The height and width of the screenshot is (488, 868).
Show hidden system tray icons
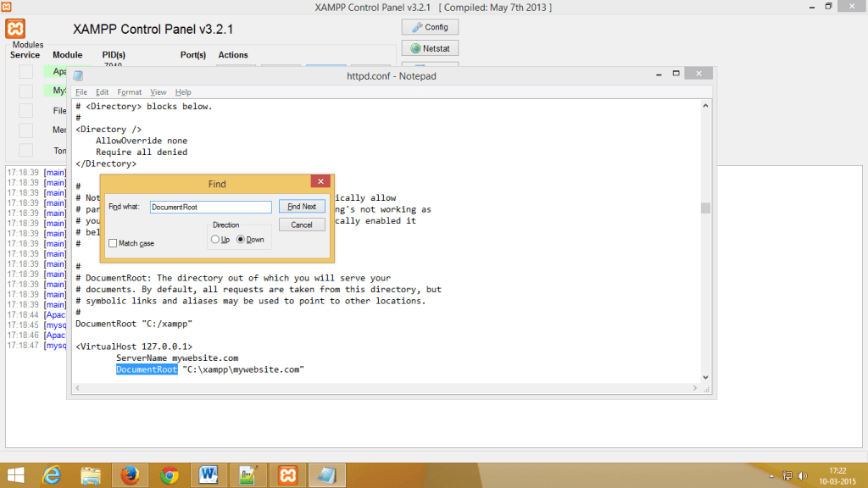pyautogui.click(x=771, y=476)
